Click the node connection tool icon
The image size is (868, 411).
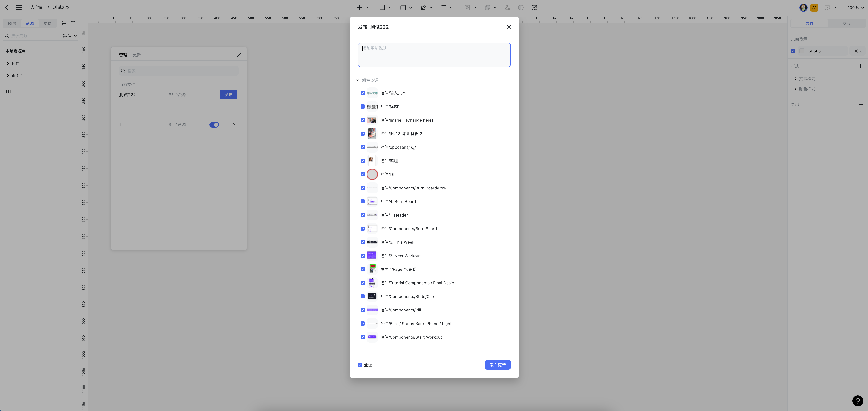[x=507, y=7]
